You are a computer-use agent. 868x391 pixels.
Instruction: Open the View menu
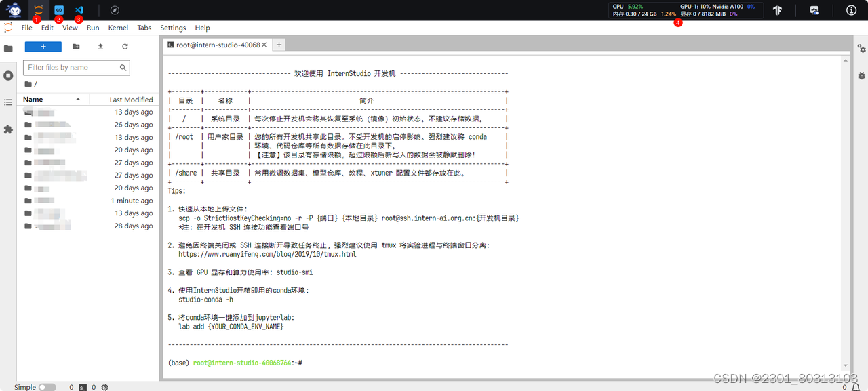70,28
